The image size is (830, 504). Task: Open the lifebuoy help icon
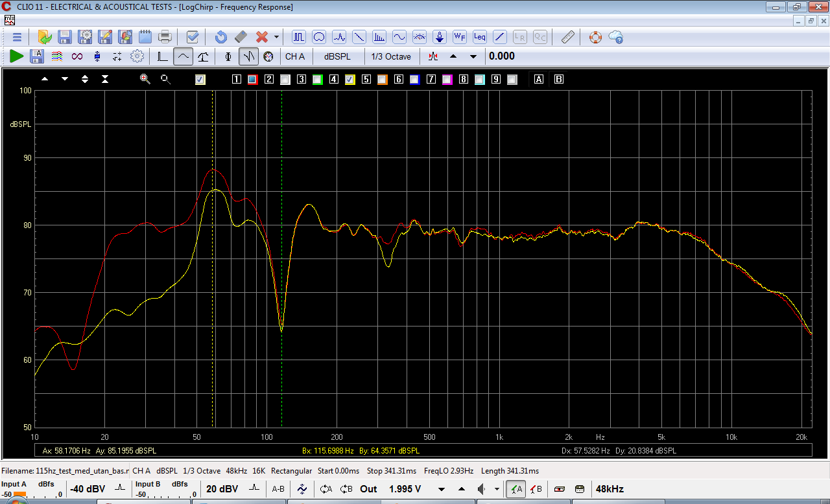[595, 37]
